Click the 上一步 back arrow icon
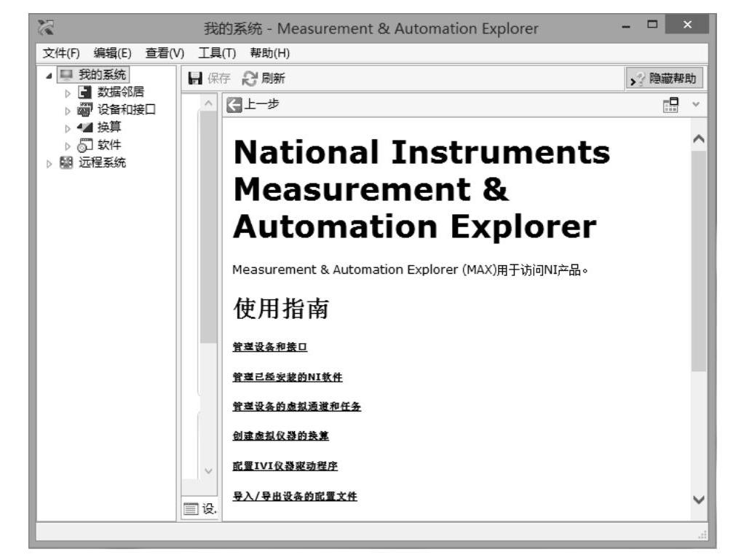Viewport: 744px width, 560px height. click(x=234, y=104)
